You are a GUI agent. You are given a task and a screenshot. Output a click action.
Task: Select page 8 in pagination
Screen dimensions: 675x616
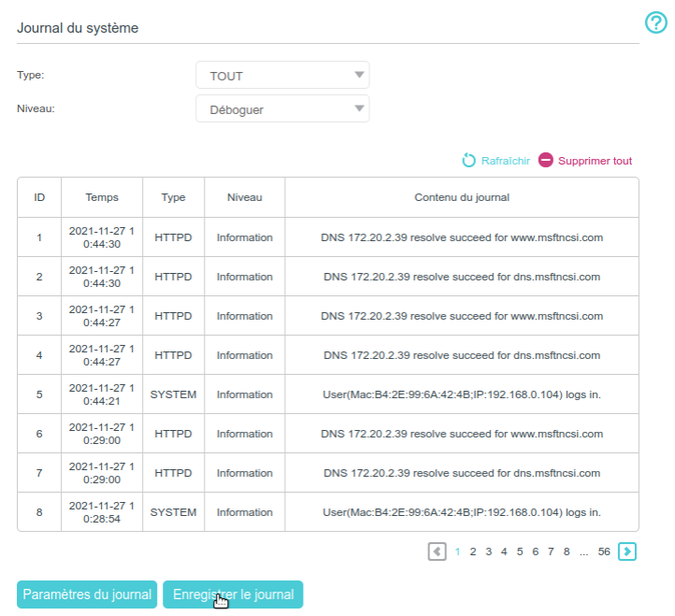(x=567, y=552)
